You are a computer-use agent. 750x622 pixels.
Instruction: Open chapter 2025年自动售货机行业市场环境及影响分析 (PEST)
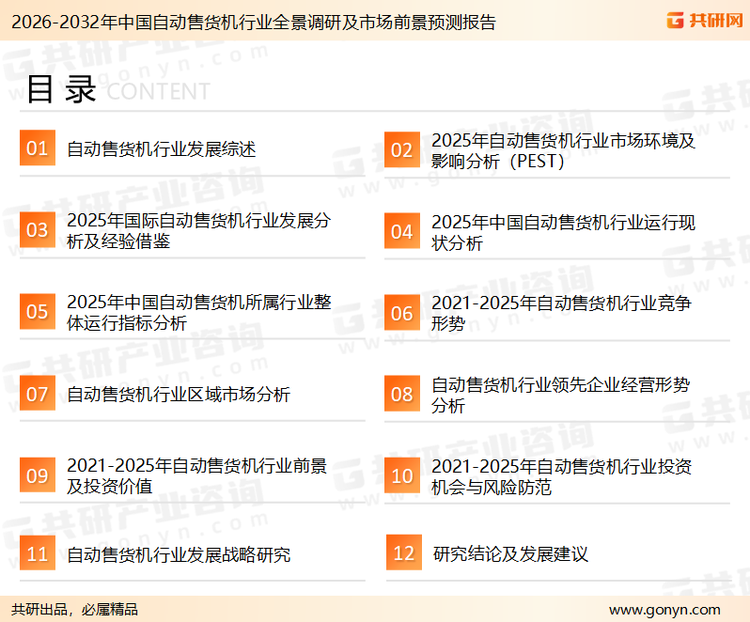pos(563,151)
